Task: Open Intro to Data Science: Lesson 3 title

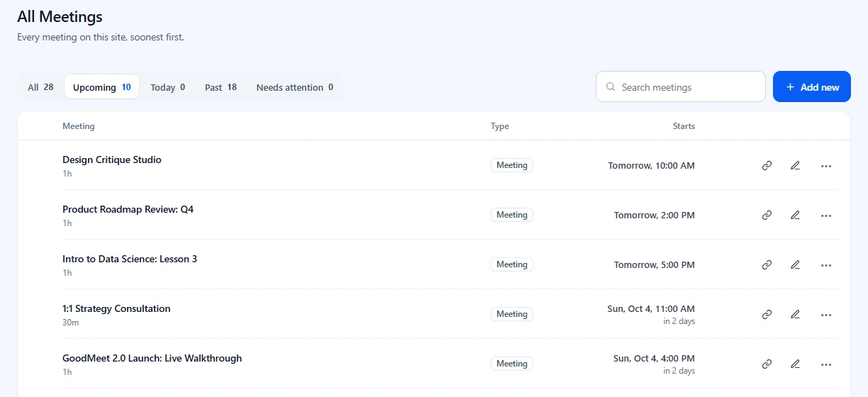Action: click(130, 259)
